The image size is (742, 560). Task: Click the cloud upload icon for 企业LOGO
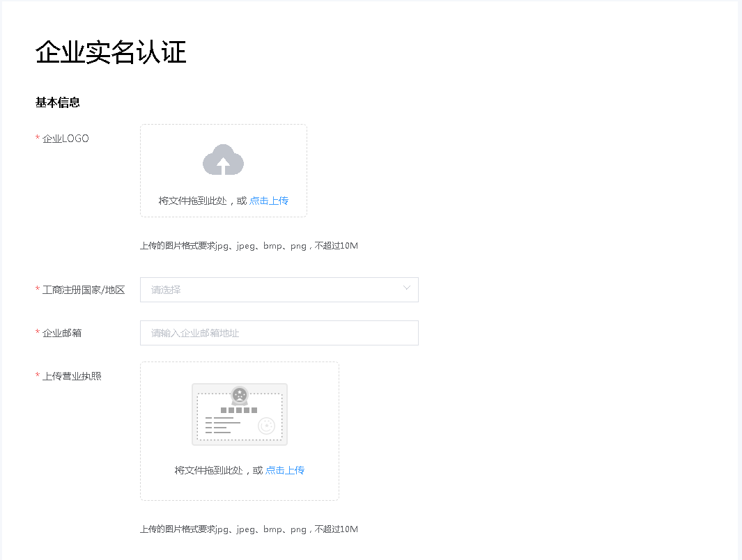[x=223, y=160]
